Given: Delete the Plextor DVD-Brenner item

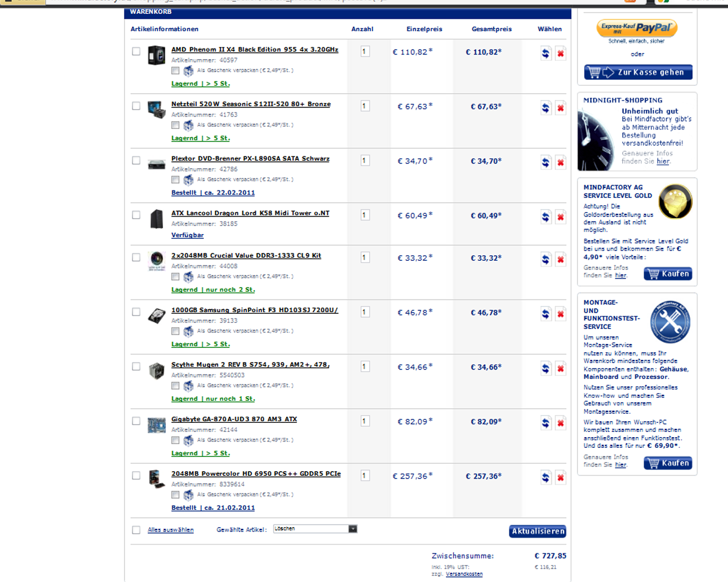Looking at the screenshot, I should coord(560,163).
